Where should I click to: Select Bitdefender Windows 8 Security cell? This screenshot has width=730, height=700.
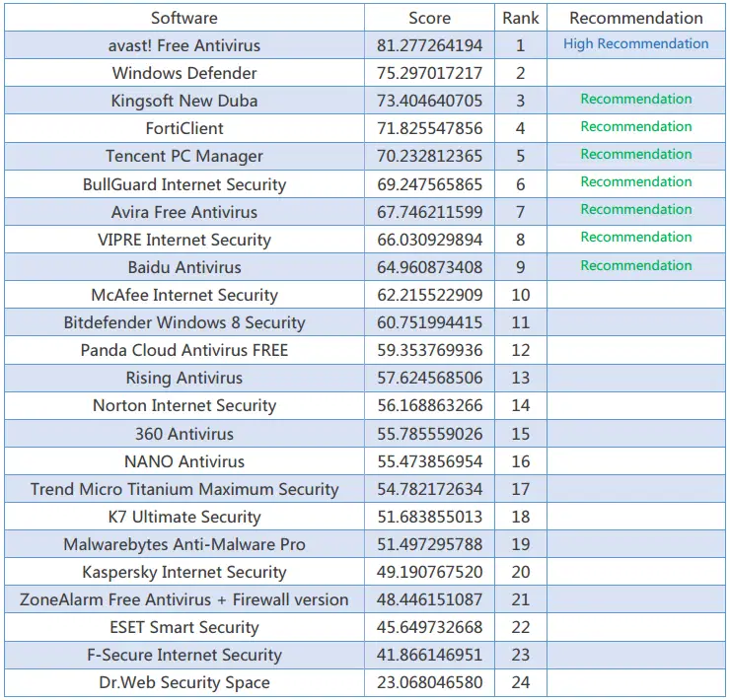click(184, 323)
